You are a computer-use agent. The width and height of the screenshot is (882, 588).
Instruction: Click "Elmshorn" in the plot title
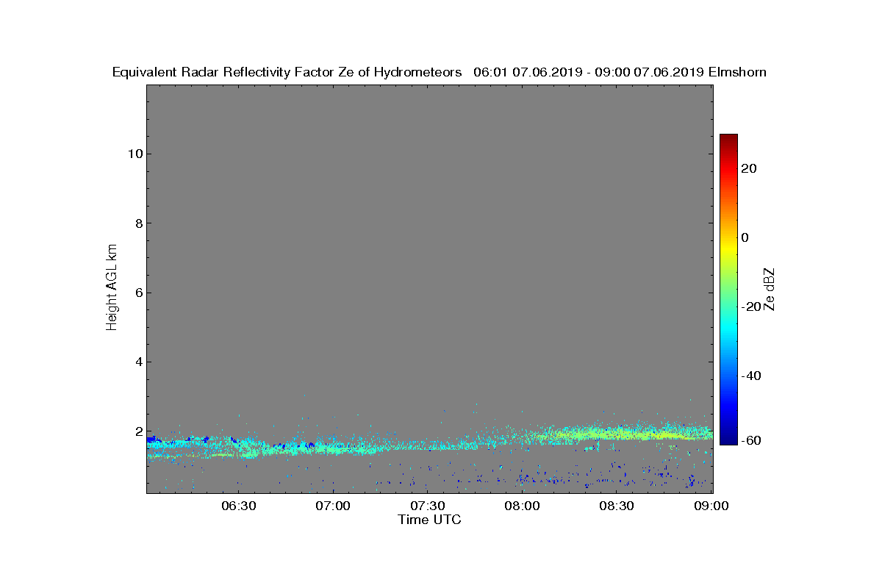737,72
